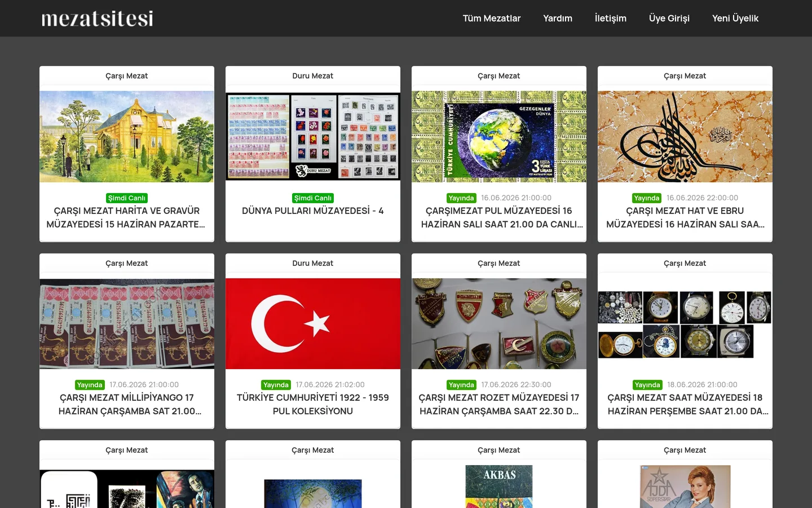Open the blue-green painting thumbnail in third row
The height and width of the screenshot is (508, 812).
[313, 494]
